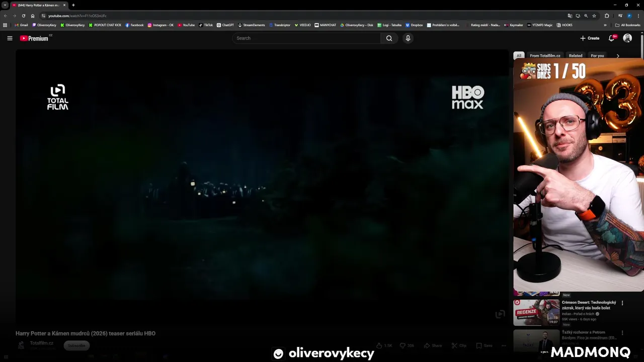
Task: Open media controls icon in Chrome toolbar
Action: click(x=620, y=16)
